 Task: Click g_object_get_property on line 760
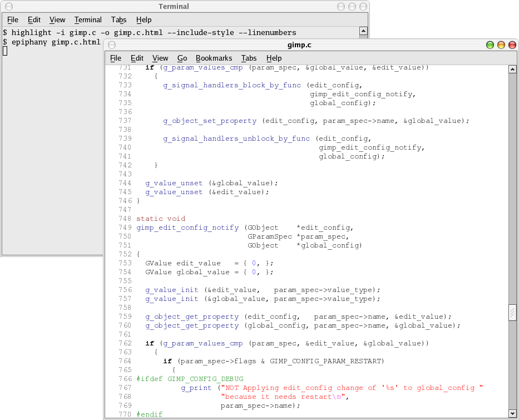point(192,326)
